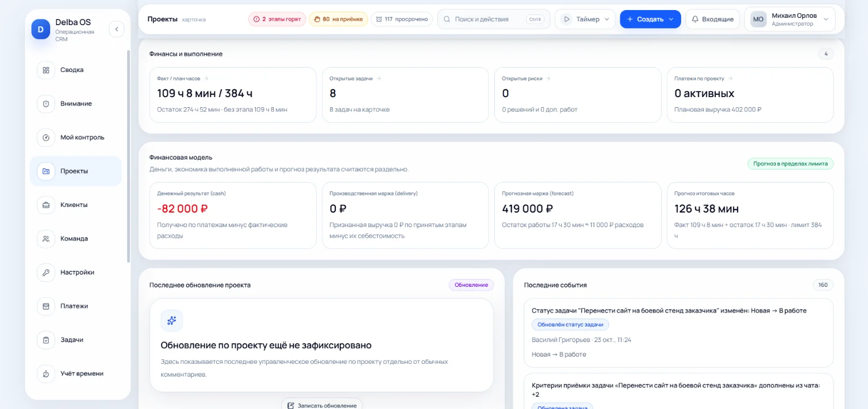Open the Факт / план часов card
868x409 pixels.
tap(233, 95)
